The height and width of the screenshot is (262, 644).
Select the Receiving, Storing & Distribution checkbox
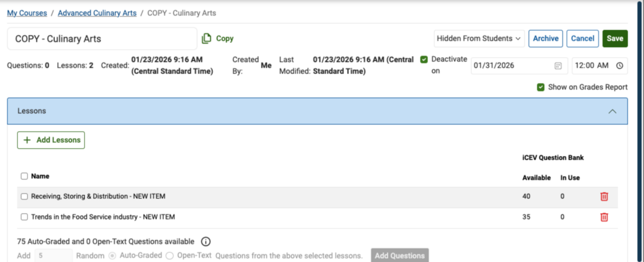24,196
